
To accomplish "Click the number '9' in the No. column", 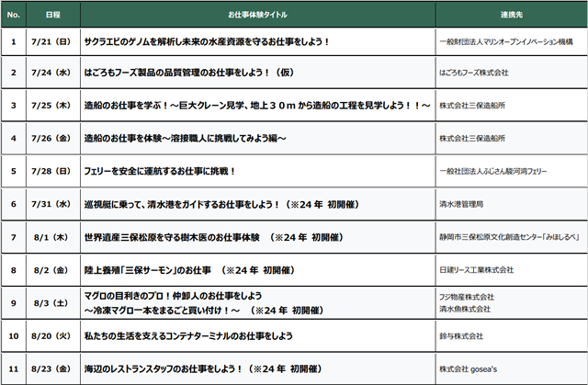I will [x=14, y=303].
